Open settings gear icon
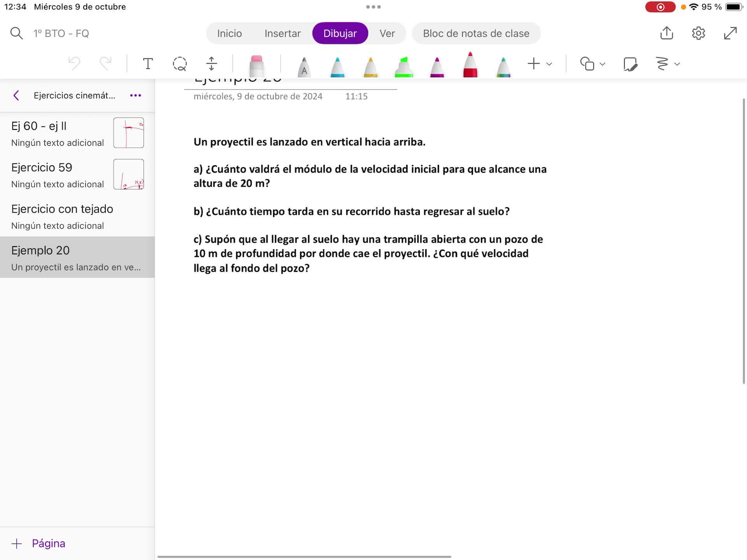This screenshot has height=560, width=747. pos(698,33)
